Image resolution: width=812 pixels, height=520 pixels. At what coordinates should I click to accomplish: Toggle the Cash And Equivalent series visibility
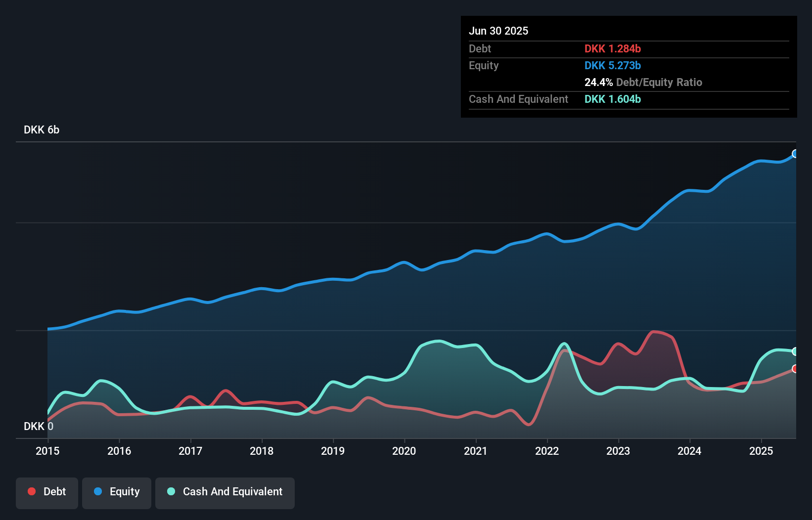(x=225, y=492)
